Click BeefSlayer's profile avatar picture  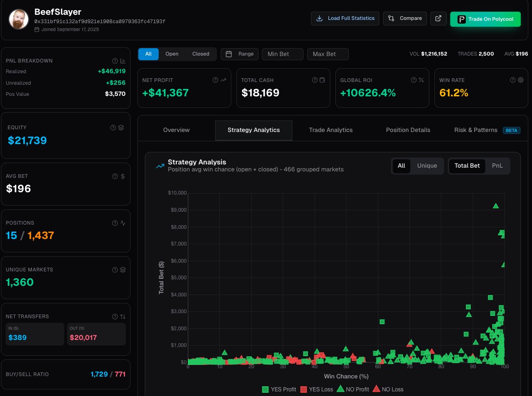pyautogui.click(x=19, y=19)
